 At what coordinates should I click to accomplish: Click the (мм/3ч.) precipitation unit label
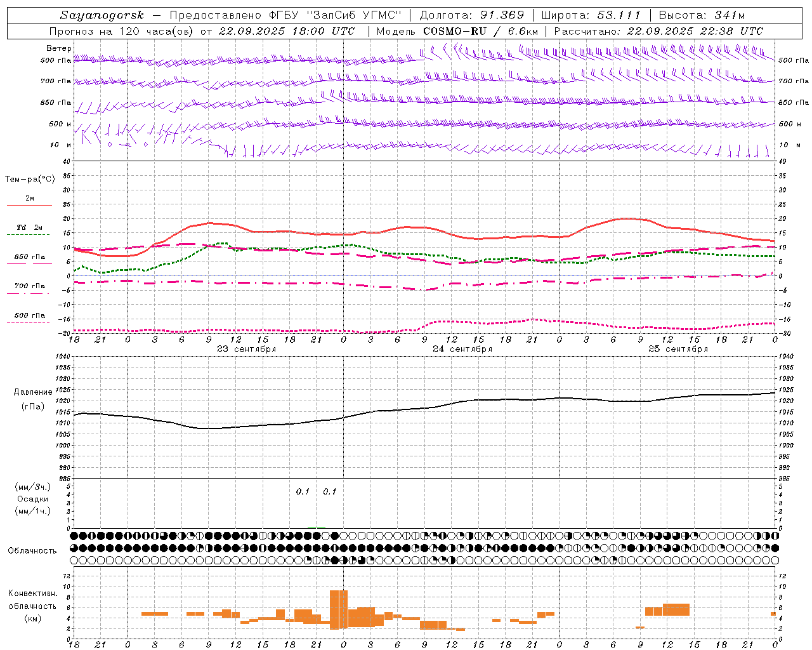(x=33, y=487)
